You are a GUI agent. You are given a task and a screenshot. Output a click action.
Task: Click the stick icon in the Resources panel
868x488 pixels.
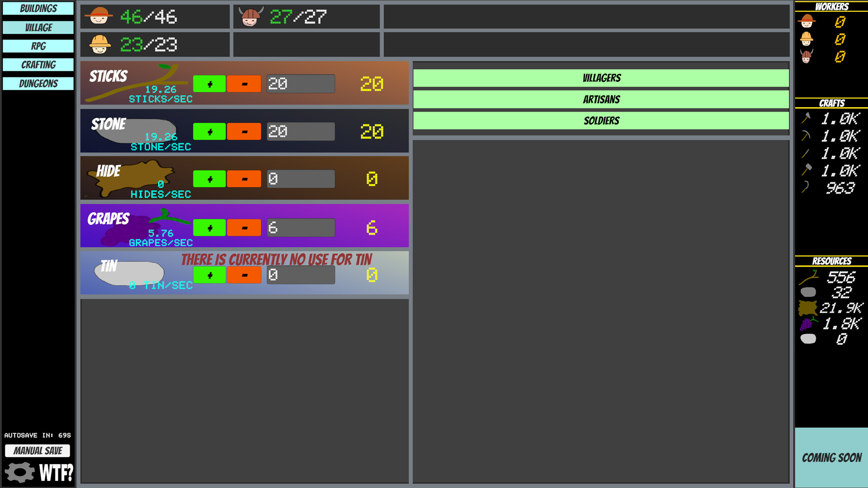click(809, 278)
